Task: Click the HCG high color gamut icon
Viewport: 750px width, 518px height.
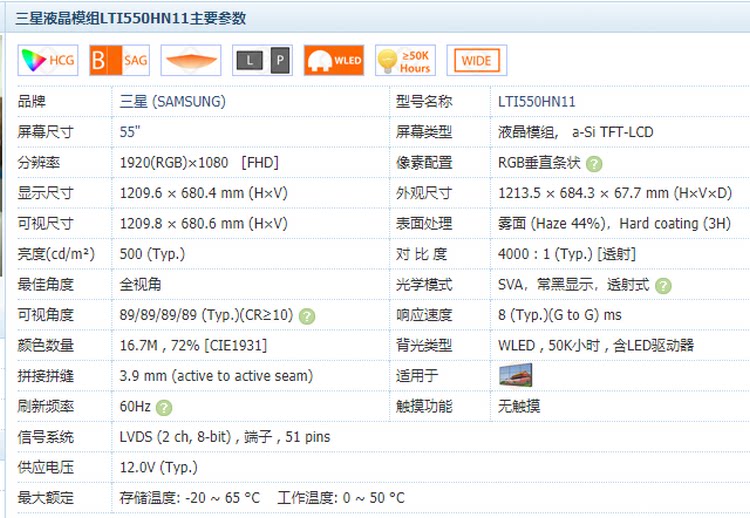Action: [x=48, y=60]
